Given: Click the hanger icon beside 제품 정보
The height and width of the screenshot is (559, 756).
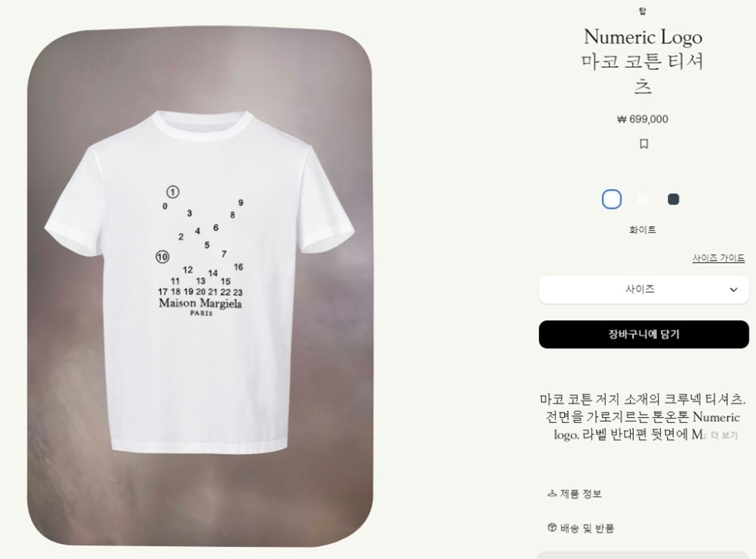Looking at the screenshot, I should click(x=552, y=494).
